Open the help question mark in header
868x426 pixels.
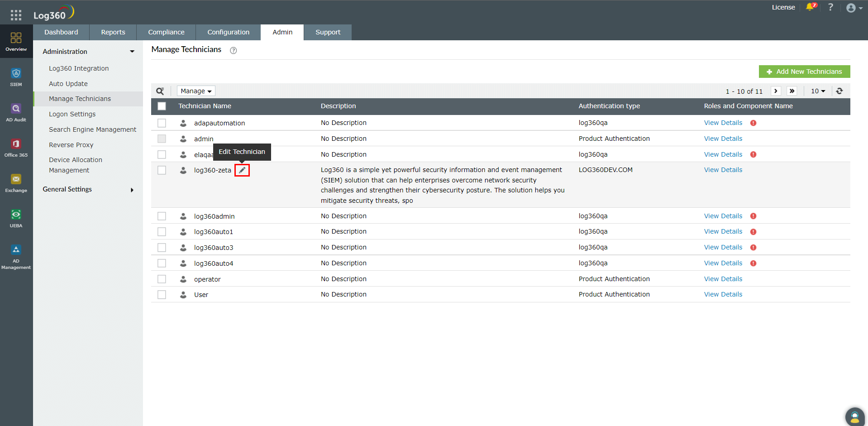point(830,7)
